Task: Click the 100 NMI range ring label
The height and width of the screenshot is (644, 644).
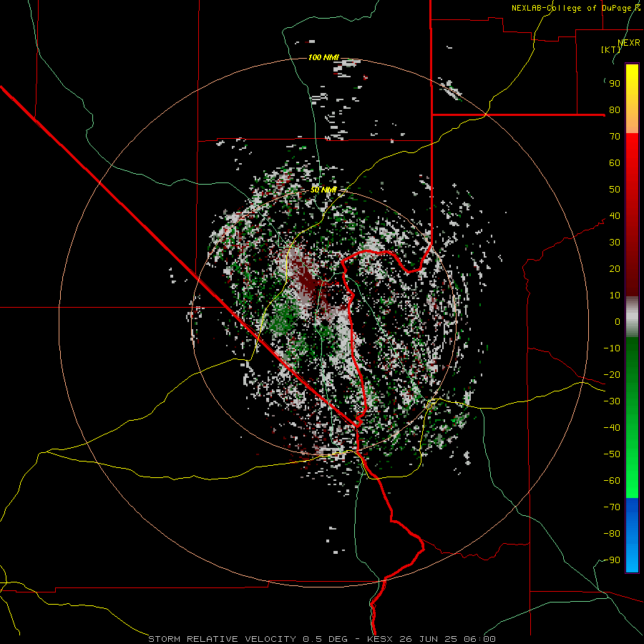Action: pyautogui.click(x=323, y=57)
